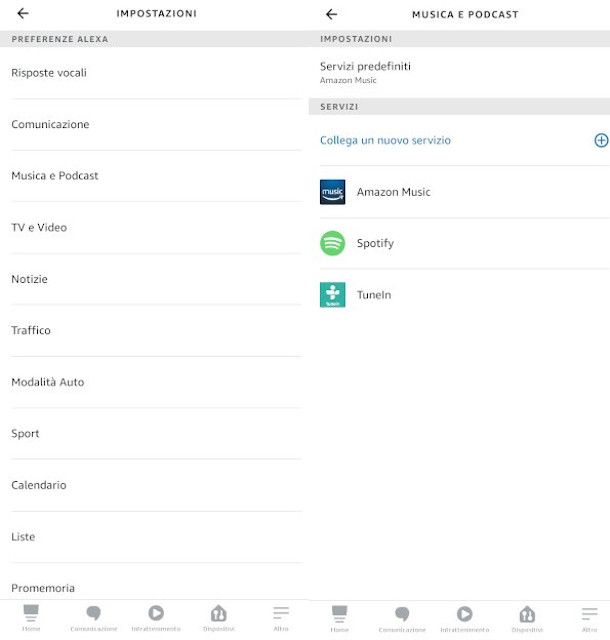The image size is (610, 640).
Task: Open the Calendario settings
Action: pos(156,485)
